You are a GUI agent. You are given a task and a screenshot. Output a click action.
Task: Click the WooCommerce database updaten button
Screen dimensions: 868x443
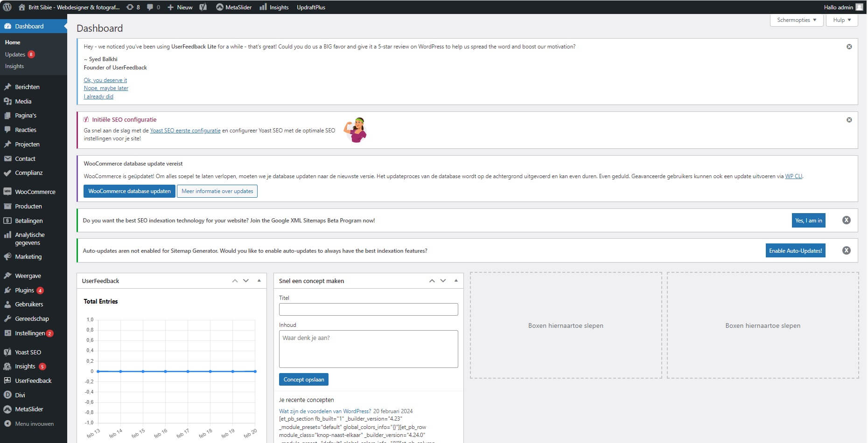coord(129,191)
